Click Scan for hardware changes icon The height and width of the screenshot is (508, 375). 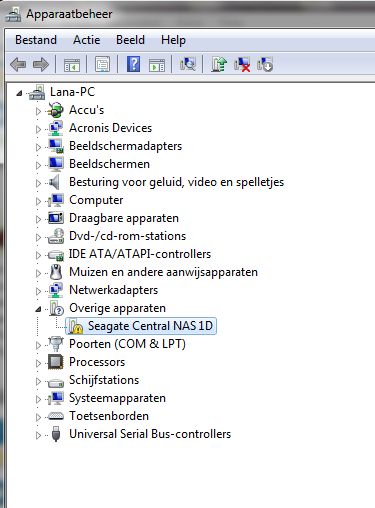pyautogui.click(x=188, y=64)
